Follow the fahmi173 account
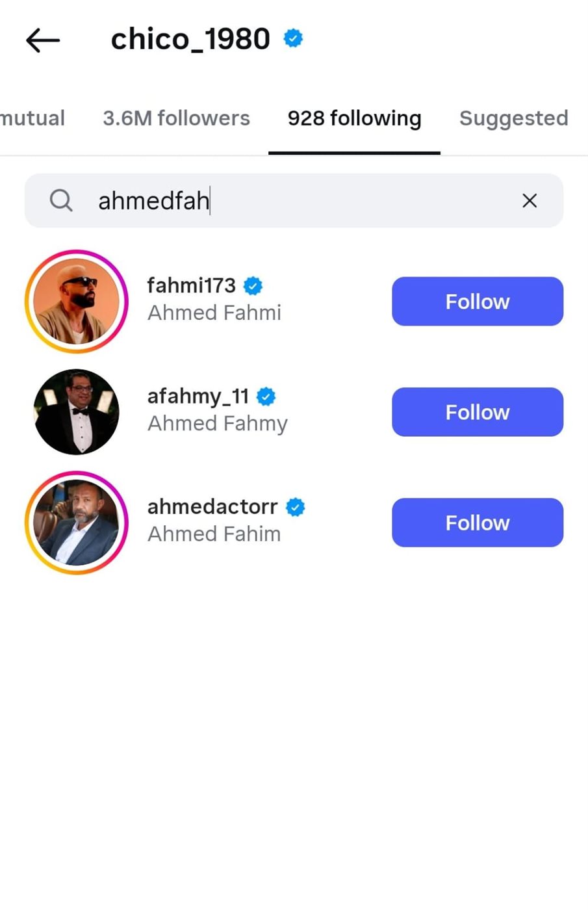This screenshot has width=588, height=910. (x=478, y=302)
